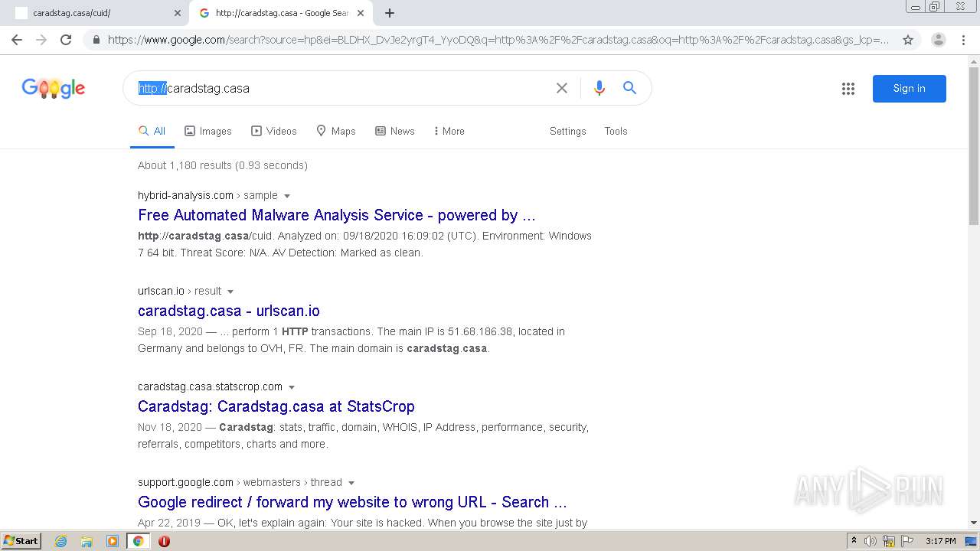Select the Google Search browser tab
Viewport: 980px width, 551px height.
[281, 13]
